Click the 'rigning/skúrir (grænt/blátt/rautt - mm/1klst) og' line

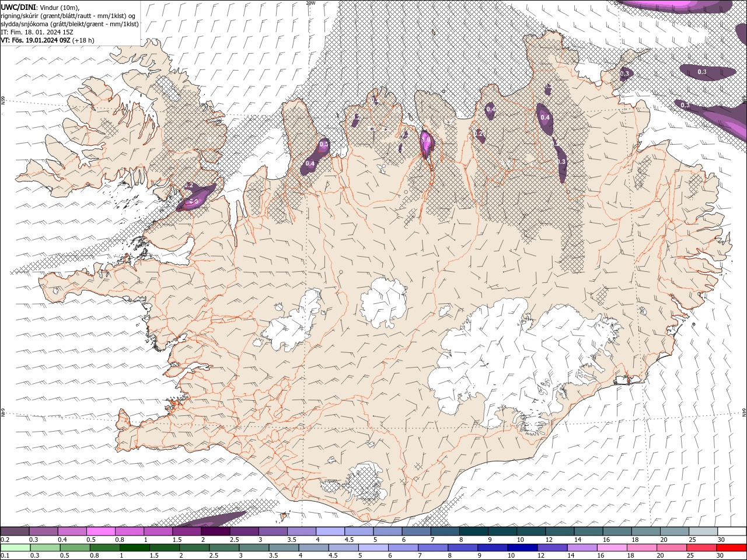[x=69, y=15]
